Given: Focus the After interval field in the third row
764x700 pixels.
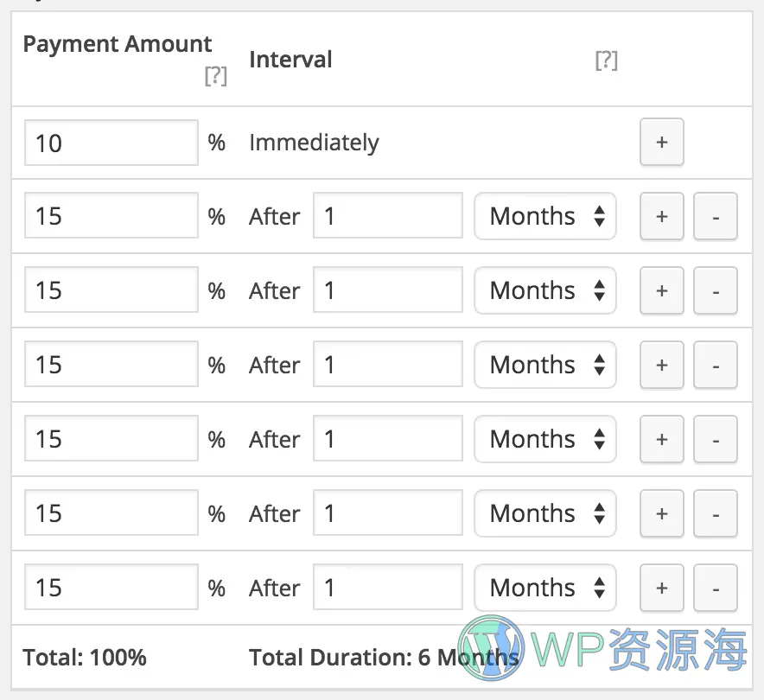Looking at the screenshot, I should click(388, 290).
